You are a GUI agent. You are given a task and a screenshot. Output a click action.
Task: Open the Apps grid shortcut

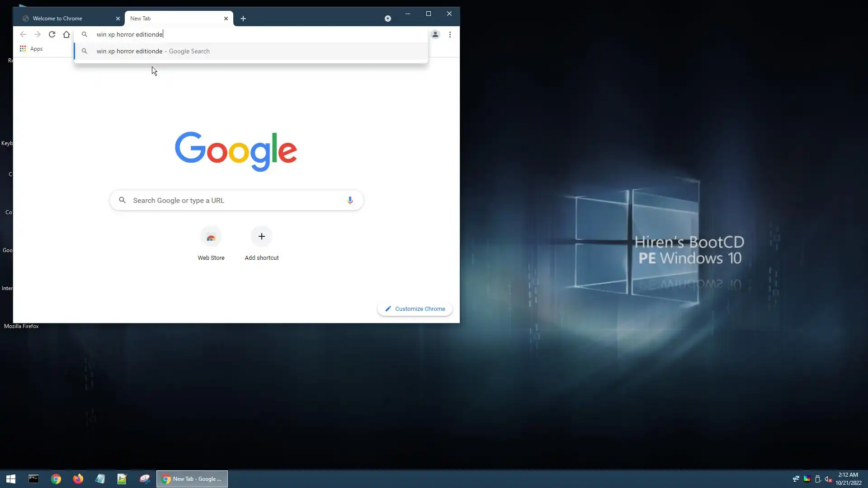point(31,49)
